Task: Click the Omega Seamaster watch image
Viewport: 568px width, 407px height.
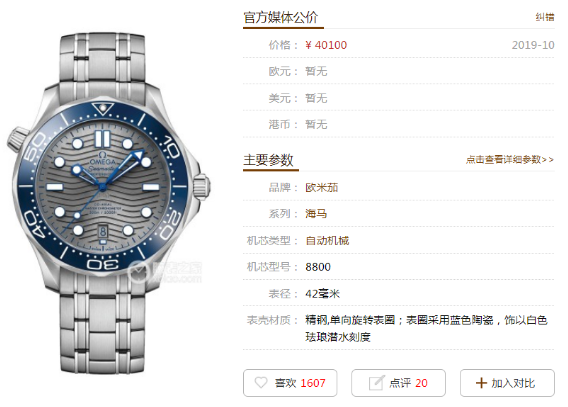Action: pos(109,203)
